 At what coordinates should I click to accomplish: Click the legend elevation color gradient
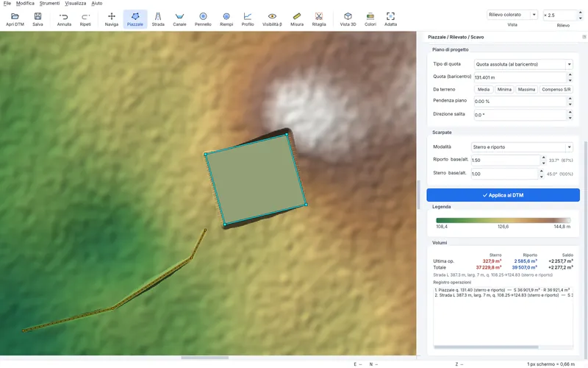503,220
